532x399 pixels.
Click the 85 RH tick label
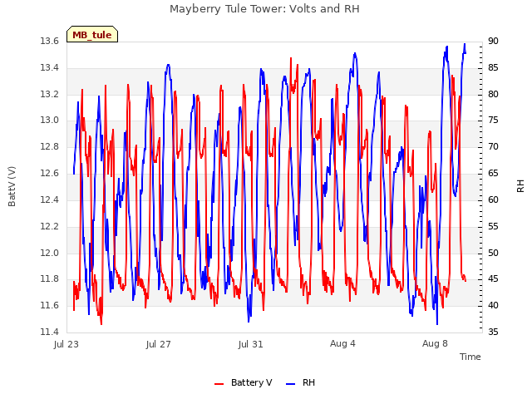click(493, 67)
